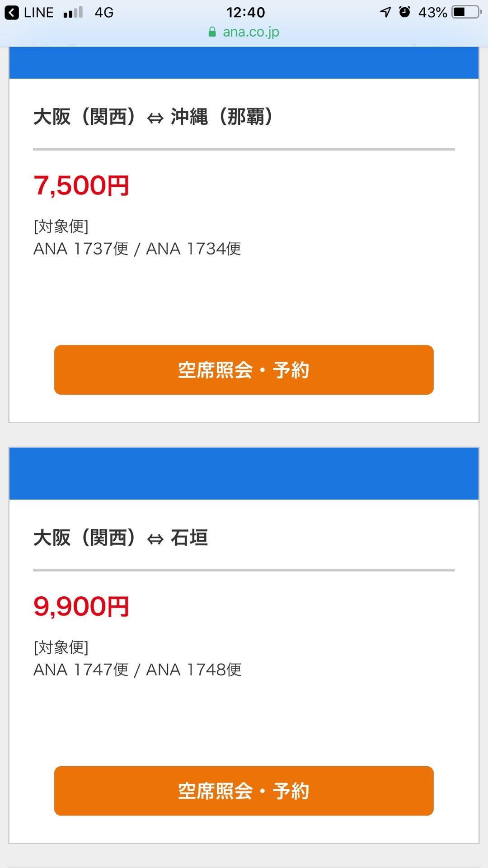488x868 pixels.
Task: Select the 大阪（関西）⇔ 石垣 route title
Action: pos(121,538)
